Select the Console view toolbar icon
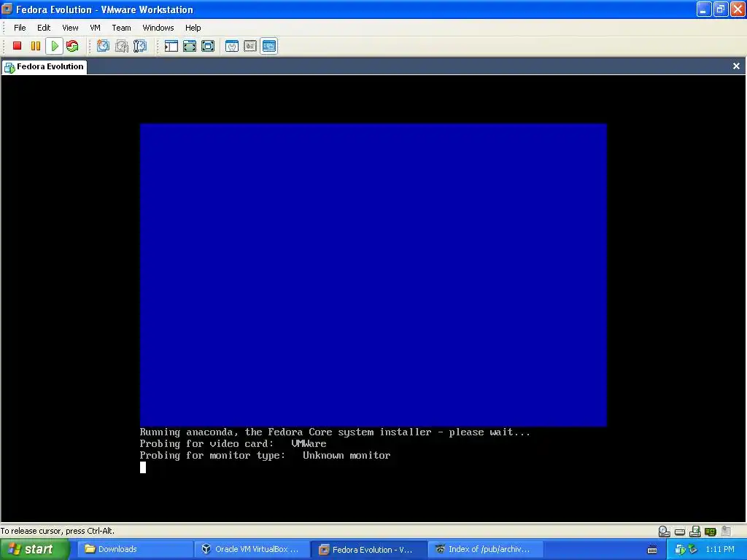This screenshot has width=747, height=560. tap(268, 46)
